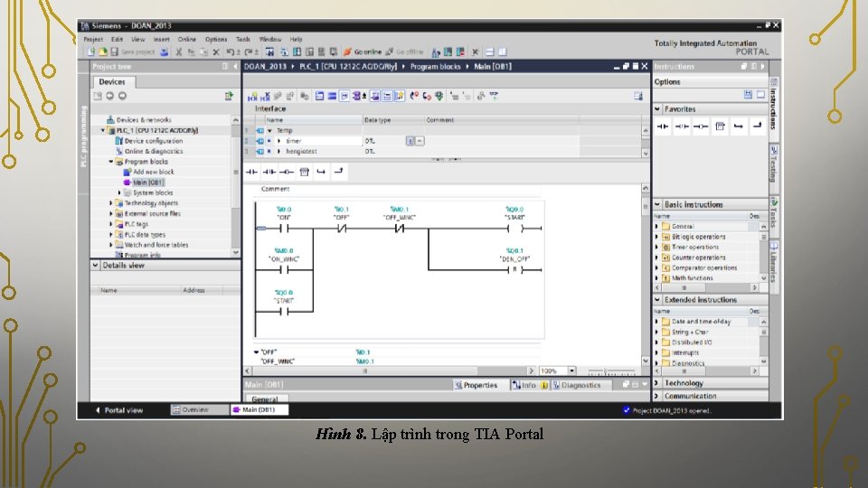Click Close branch icon in editor favorites bar
This screenshot has height=488, width=868.
(338, 172)
